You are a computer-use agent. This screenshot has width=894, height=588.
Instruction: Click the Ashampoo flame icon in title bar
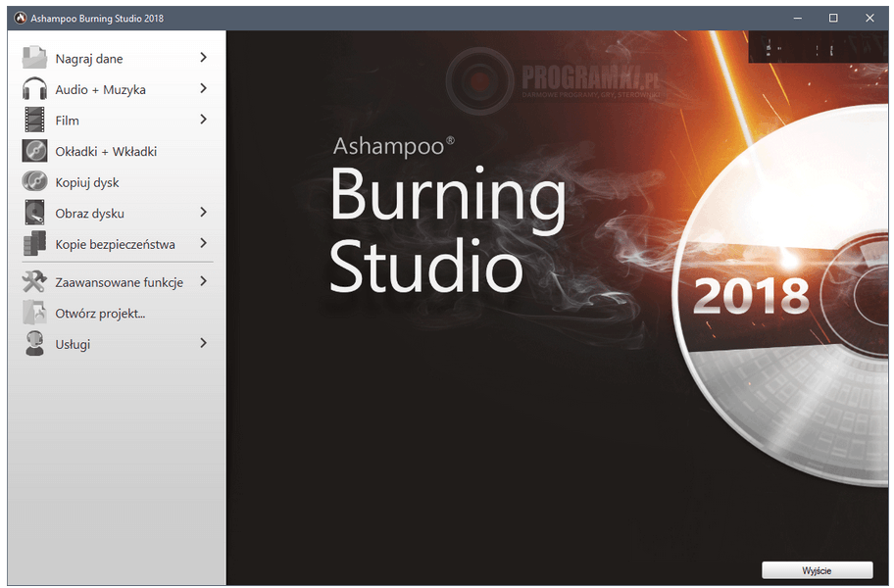(21, 18)
